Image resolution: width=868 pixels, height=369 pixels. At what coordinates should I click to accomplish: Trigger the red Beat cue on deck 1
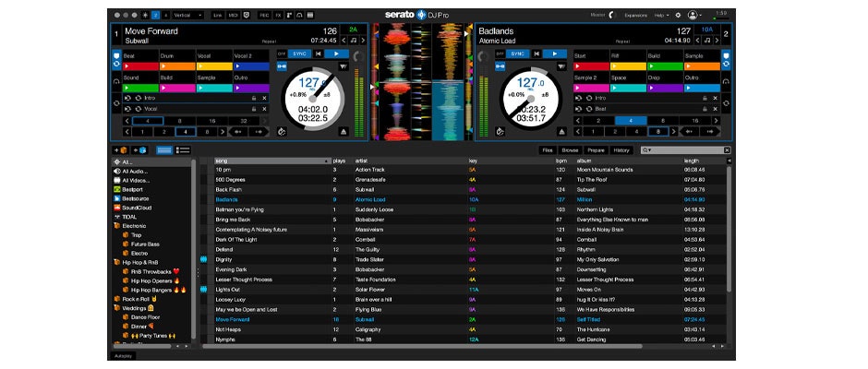[x=139, y=66]
